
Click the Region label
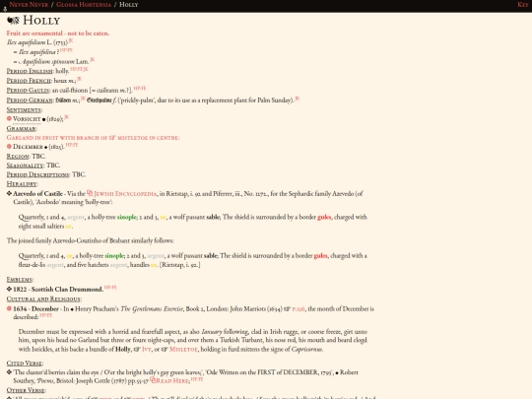coord(18,156)
